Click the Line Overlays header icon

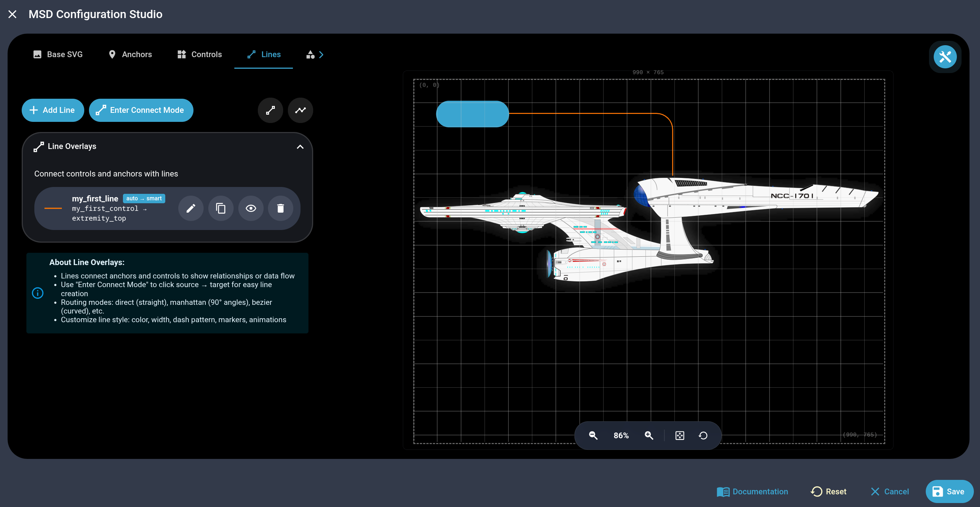point(38,147)
